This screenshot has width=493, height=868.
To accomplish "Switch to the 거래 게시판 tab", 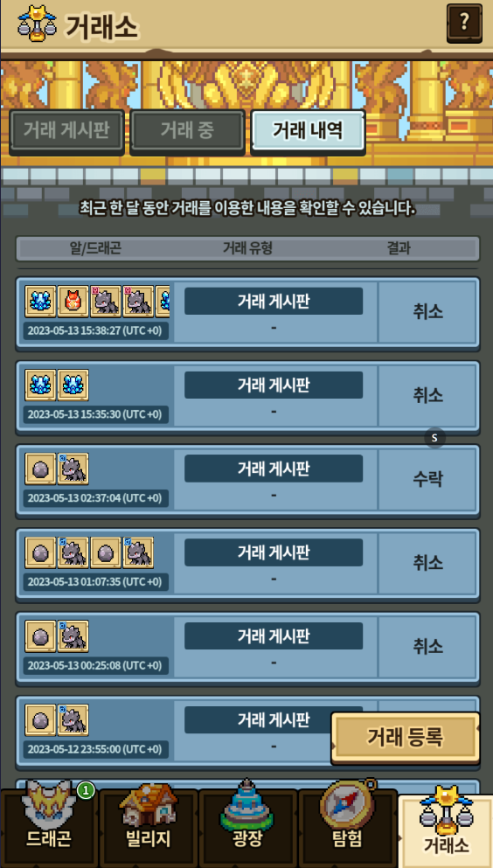I will click(66, 130).
